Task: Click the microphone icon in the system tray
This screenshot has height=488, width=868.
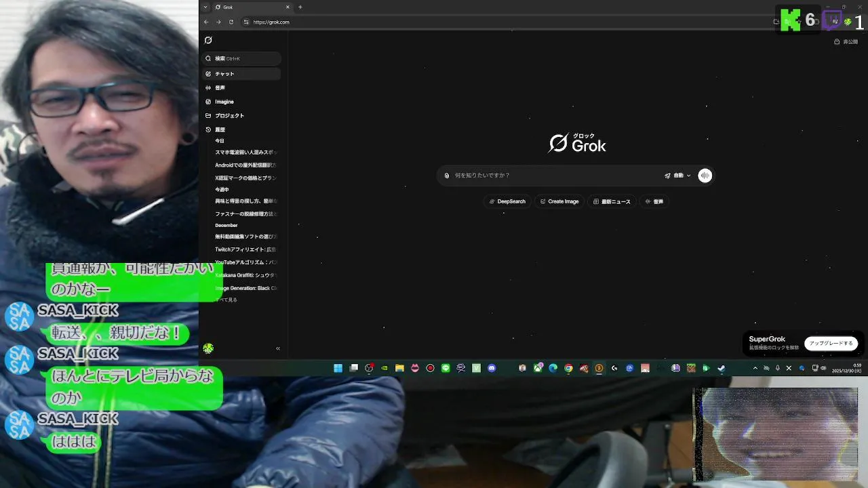Action: tap(777, 368)
